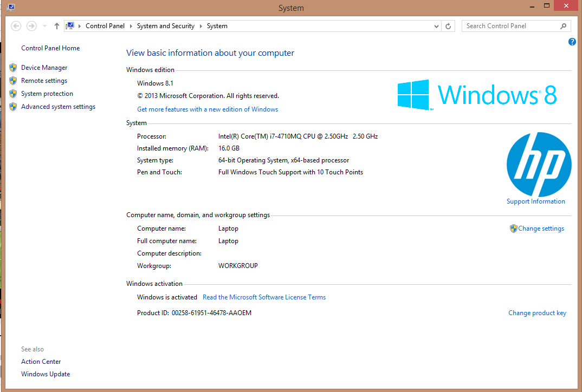Read the Microsoft Software License Terms
Image resolution: width=582 pixels, height=392 pixels.
[x=264, y=297]
